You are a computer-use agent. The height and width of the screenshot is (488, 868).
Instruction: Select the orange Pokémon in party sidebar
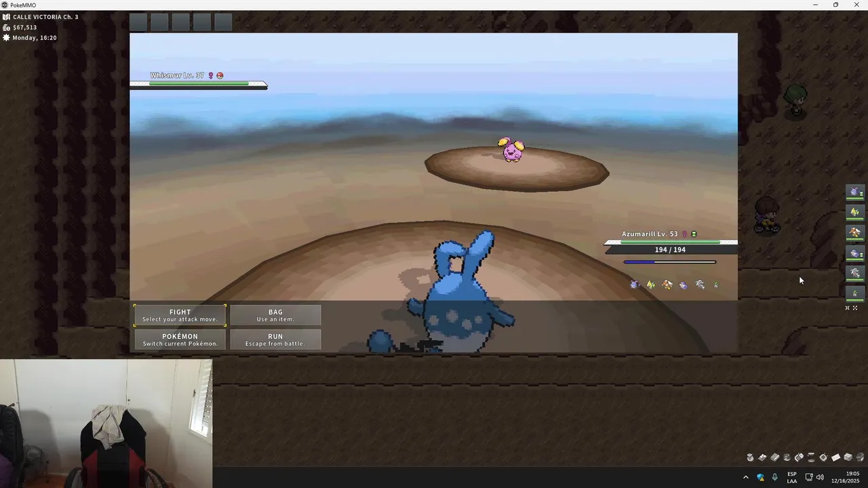coord(854,232)
